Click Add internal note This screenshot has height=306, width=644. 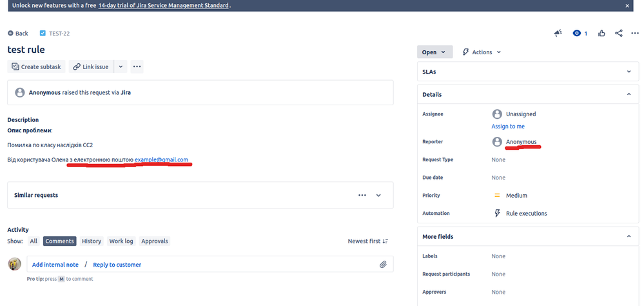(x=55, y=265)
